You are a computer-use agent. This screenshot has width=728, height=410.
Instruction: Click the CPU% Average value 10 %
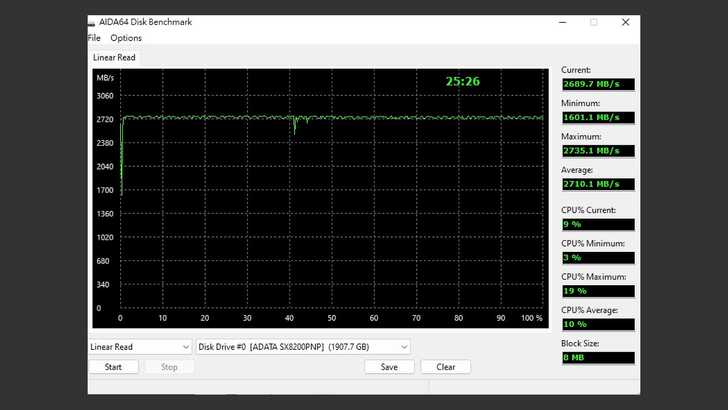pos(598,324)
